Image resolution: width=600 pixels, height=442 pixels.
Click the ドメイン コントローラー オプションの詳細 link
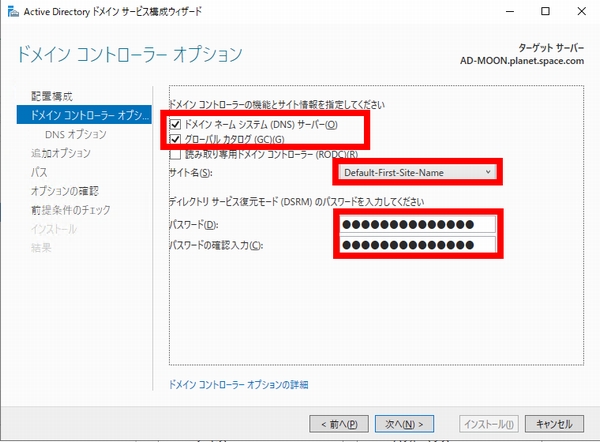click(x=238, y=385)
